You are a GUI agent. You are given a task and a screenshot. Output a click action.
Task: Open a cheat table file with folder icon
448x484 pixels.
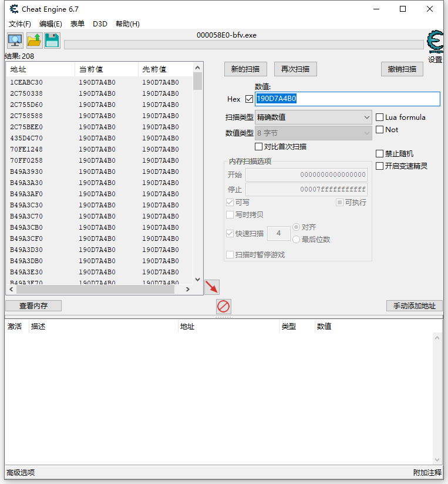pos(34,41)
